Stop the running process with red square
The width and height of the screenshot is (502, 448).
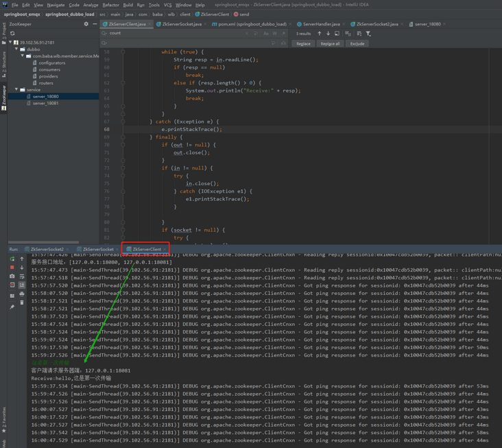coord(12,268)
